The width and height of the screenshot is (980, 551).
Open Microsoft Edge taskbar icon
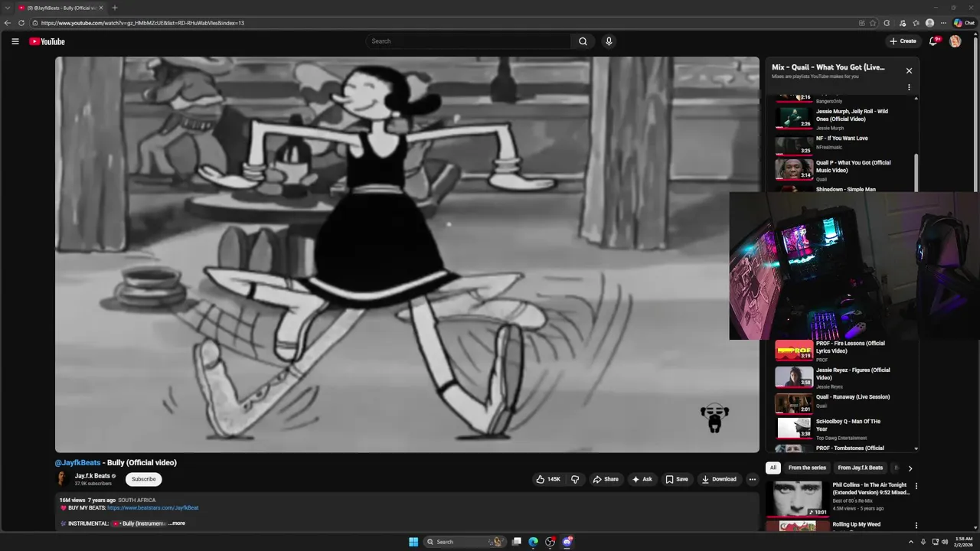(x=534, y=542)
